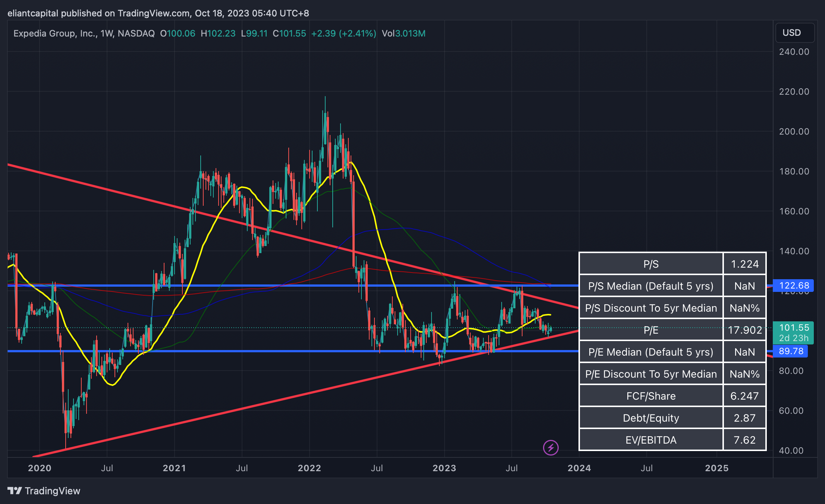The height and width of the screenshot is (504, 825).
Task: Select the P/S value cell 1.224
Action: [744, 264]
